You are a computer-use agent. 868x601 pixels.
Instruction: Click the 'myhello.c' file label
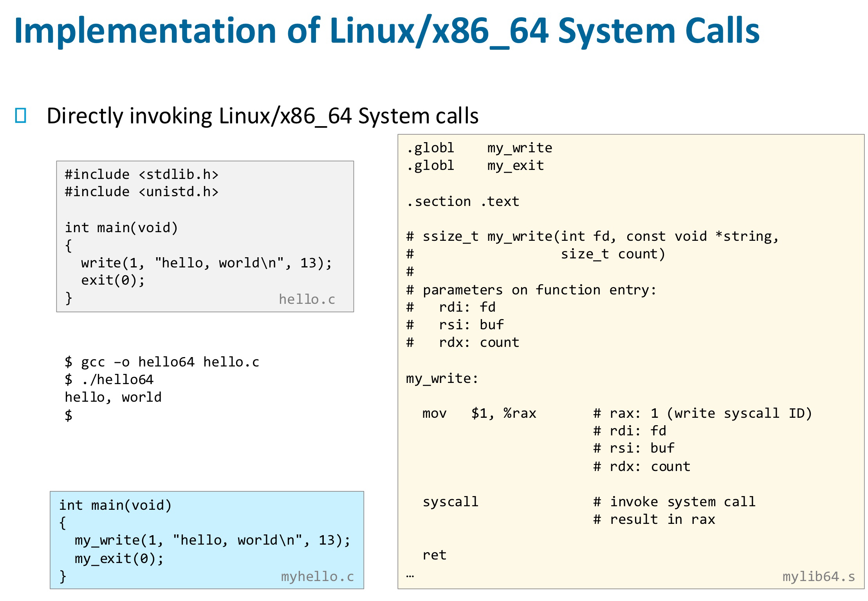[x=318, y=577]
